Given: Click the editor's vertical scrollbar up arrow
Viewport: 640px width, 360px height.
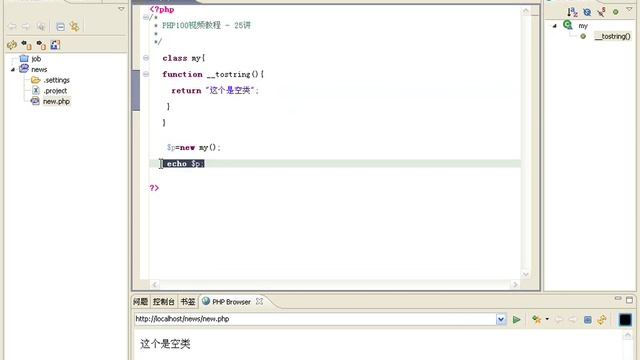Looking at the screenshot, I should point(526,11).
